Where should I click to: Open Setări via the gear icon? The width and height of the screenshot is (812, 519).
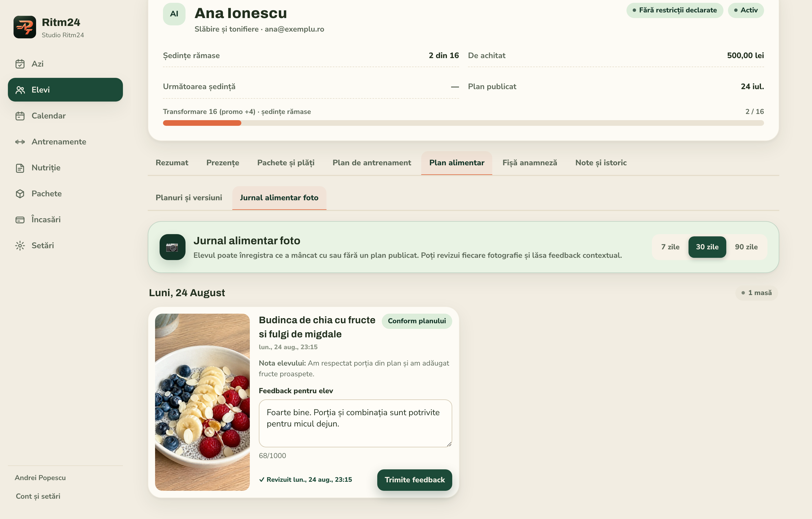point(20,246)
